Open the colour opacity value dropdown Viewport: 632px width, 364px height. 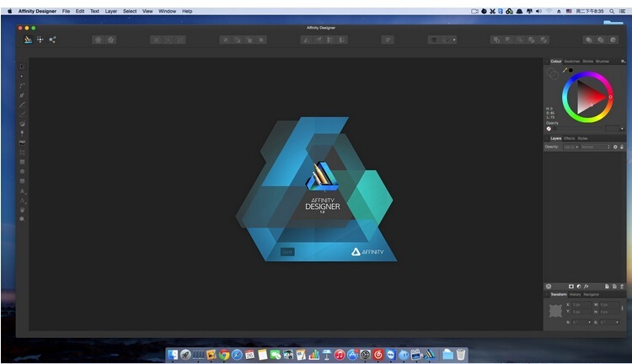click(622, 129)
